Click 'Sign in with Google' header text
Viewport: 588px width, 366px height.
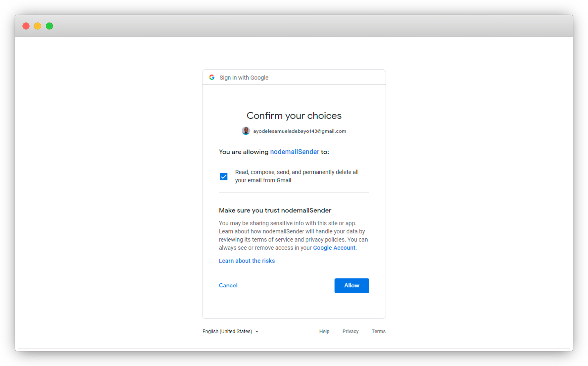tap(244, 78)
